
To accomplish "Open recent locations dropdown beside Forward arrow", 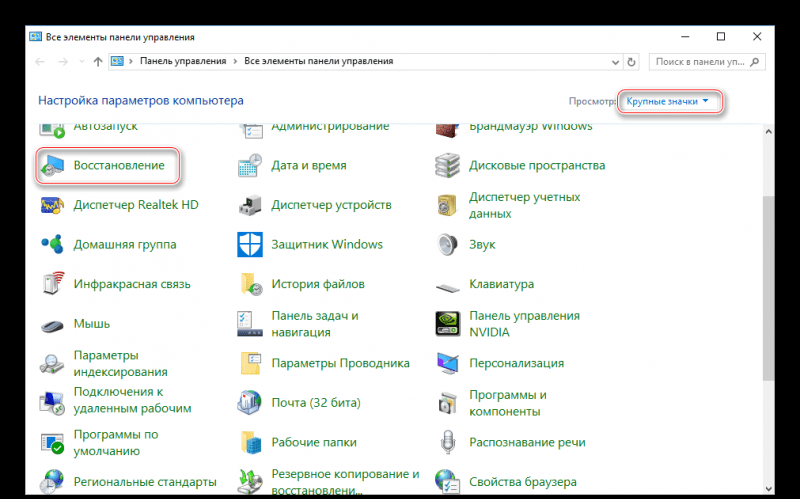I will click(82, 62).
